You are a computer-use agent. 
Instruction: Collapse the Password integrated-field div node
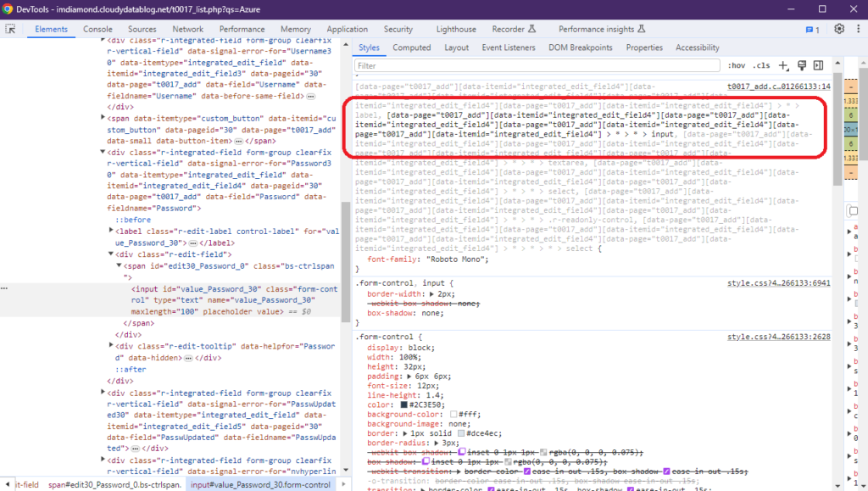point(103,152)
